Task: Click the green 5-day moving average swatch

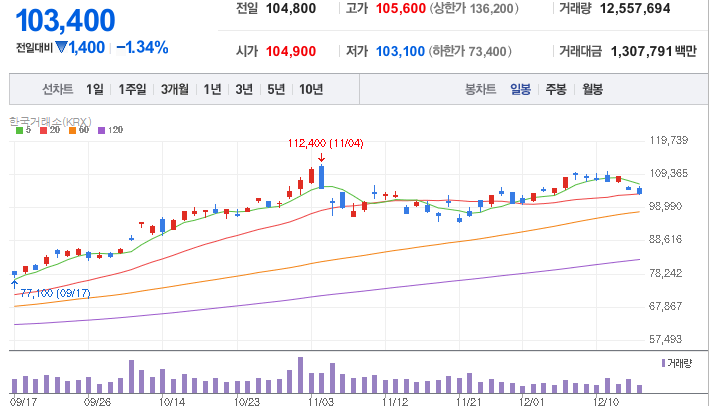Action: coord(20,130)
